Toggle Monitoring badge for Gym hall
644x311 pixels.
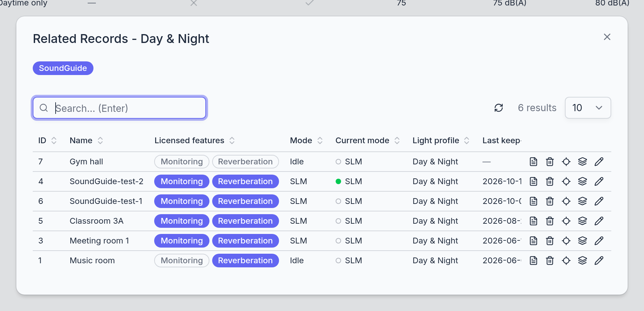click(182, 162)
